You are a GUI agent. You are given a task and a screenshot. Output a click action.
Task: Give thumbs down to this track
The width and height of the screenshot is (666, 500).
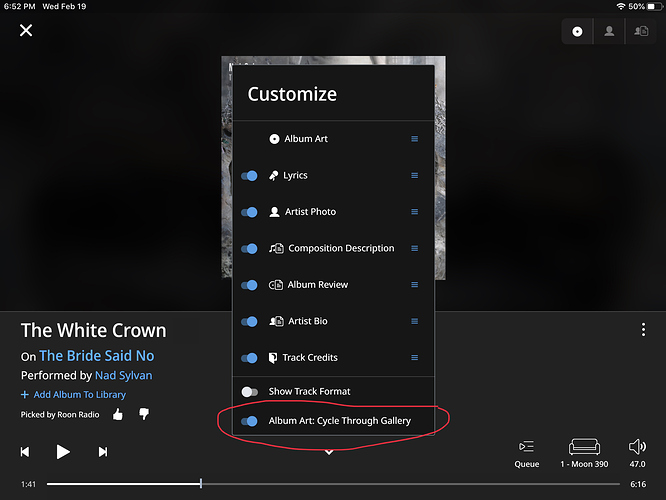[x=144, y=414]
